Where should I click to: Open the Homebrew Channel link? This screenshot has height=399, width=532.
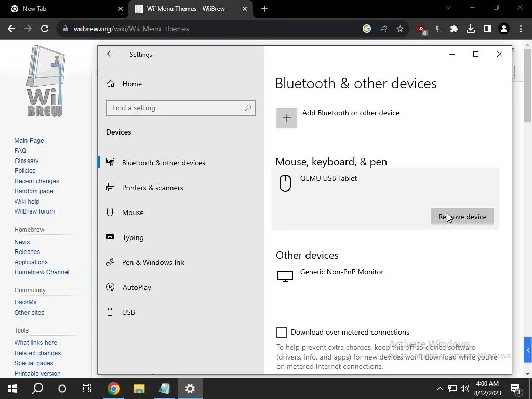point(42,272)
